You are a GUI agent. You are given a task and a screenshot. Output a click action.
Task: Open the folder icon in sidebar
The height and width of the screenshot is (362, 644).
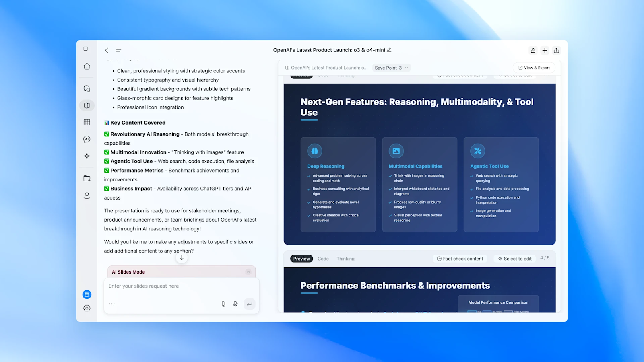[87, 178]
